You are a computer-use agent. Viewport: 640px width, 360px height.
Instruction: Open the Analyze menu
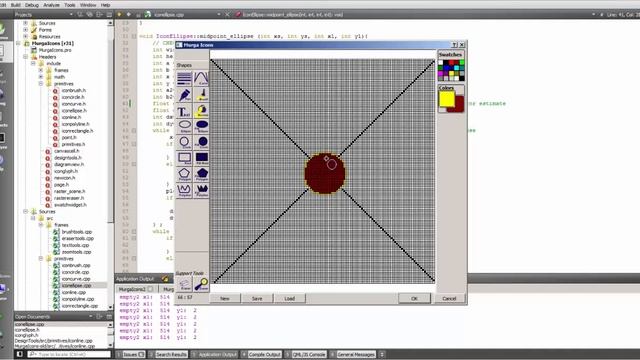point(51,5)
